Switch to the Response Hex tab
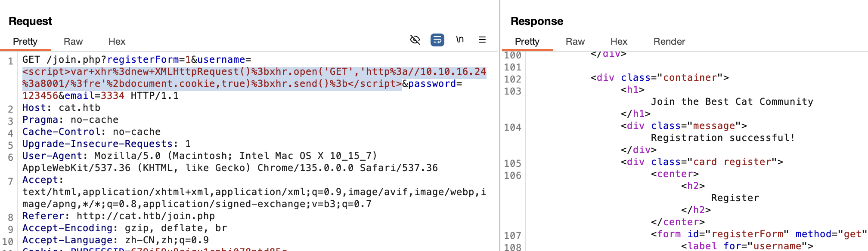This screenshot has height=251, width=868. 619,41
